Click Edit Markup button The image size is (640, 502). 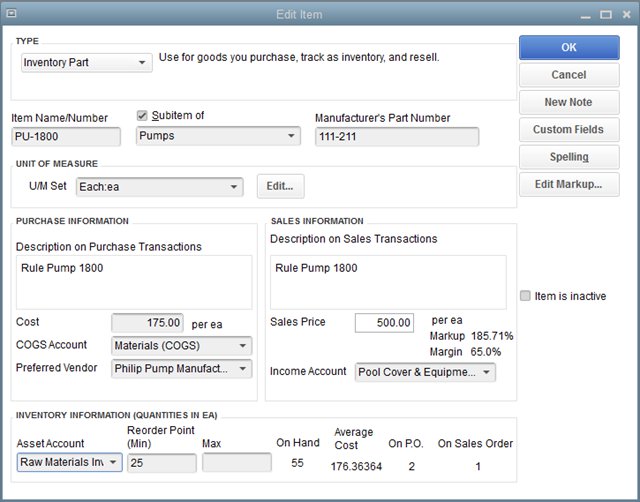pos(568,184)
